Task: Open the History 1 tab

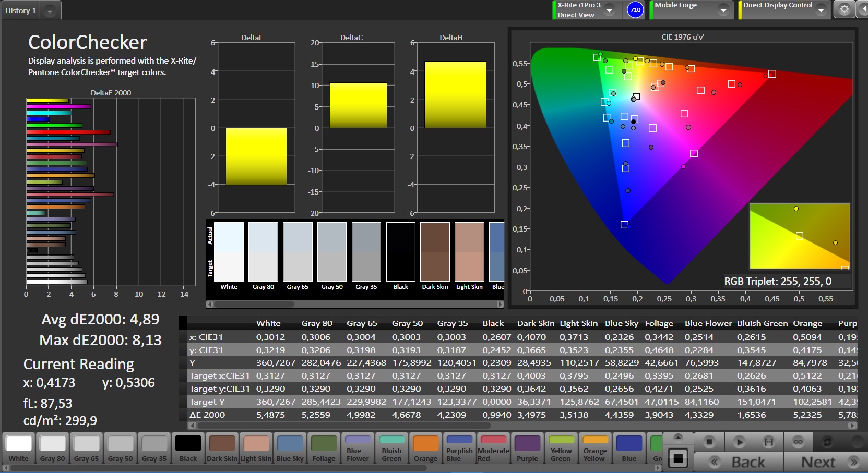Action: click(x=21, y=10)
